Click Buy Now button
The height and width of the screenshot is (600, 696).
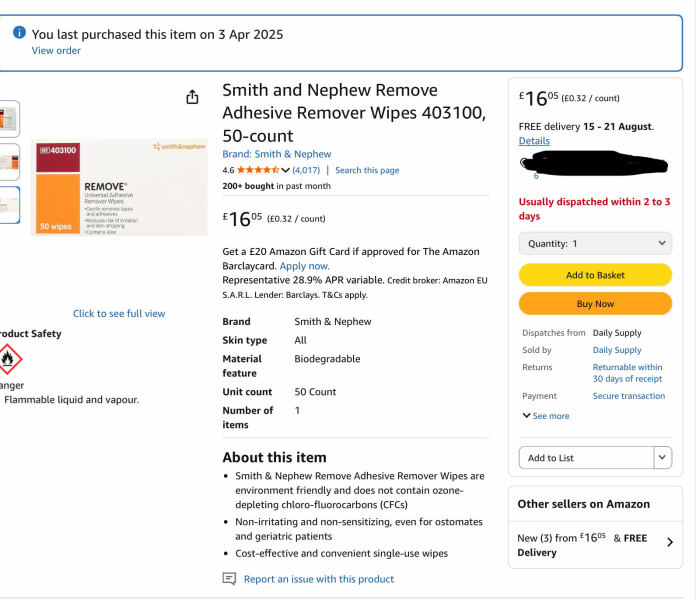coord(595,304)
